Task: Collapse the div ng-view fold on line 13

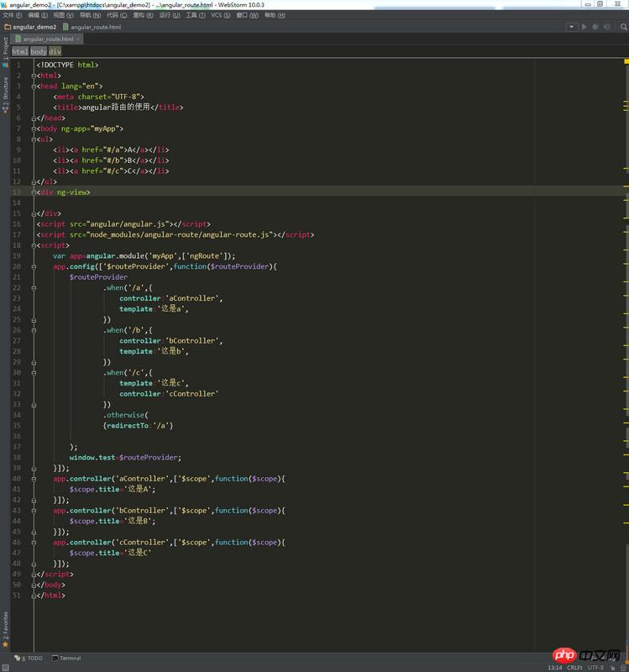Action: tap(34, 193)
